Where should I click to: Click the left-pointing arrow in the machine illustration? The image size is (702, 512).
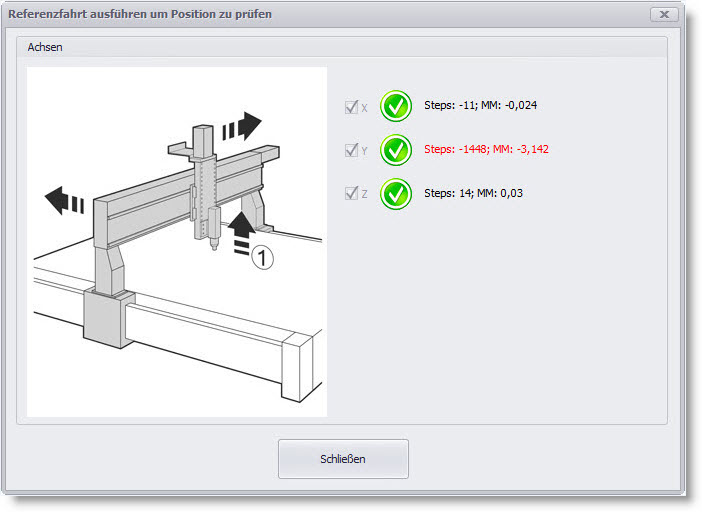pos(65,201)
